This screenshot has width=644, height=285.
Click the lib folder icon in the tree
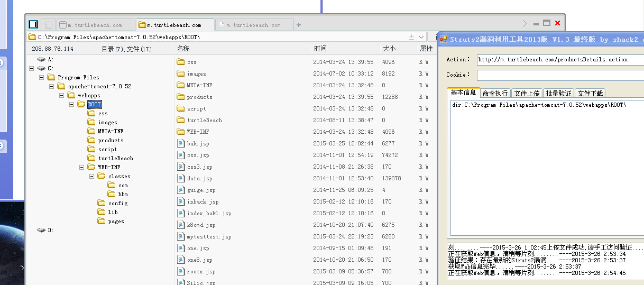point(102,212)
